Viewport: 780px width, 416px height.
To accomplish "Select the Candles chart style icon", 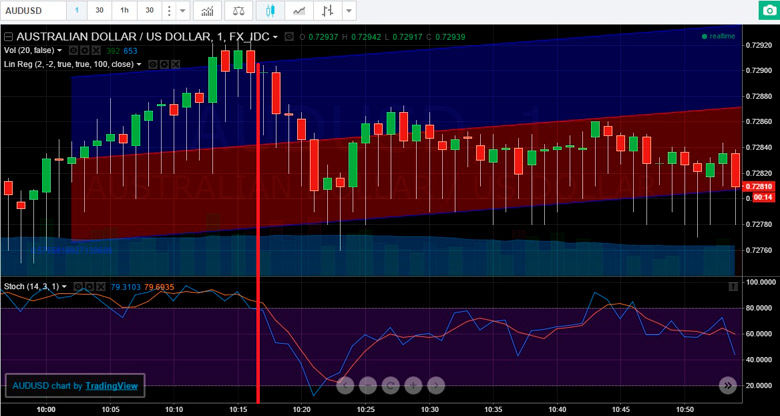I will 270,11.
